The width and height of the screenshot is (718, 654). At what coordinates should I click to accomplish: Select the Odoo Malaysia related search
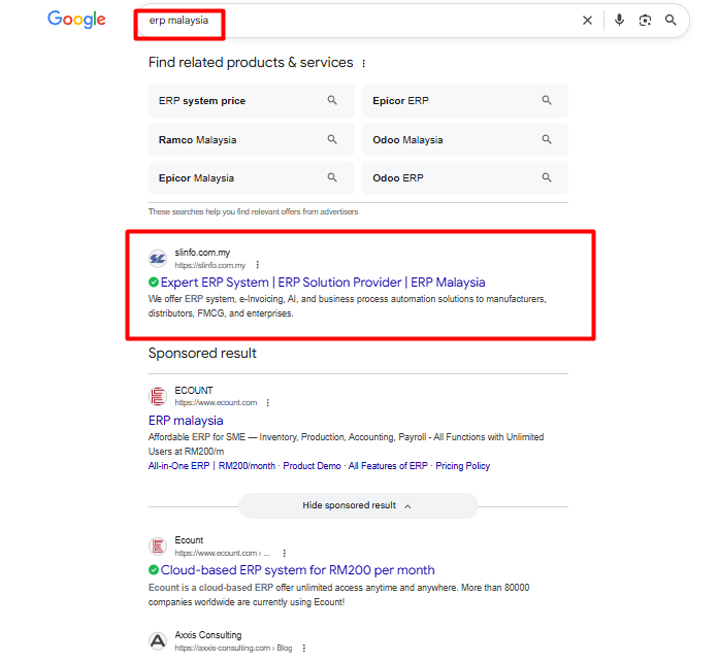(465, 139)
